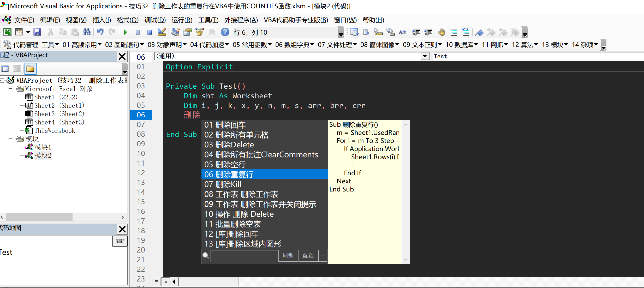The image size is (644, 288).
Task: Click the Toggle Breakpoint hand icon
Action: click(x=442, y=32)
